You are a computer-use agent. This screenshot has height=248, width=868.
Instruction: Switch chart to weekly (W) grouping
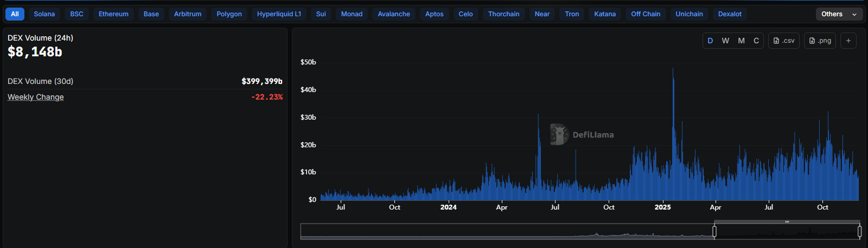(x=725, y=41)
